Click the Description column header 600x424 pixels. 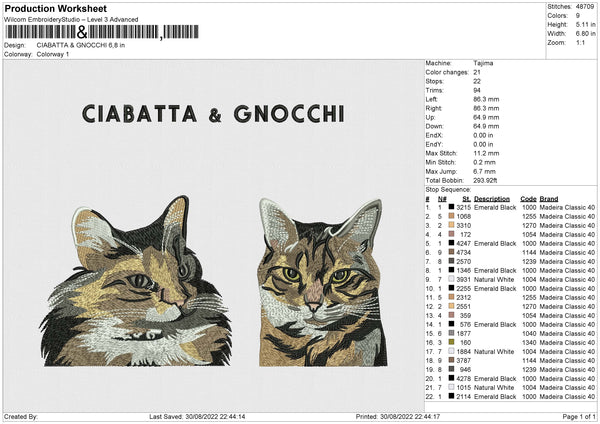coord(492,198)
